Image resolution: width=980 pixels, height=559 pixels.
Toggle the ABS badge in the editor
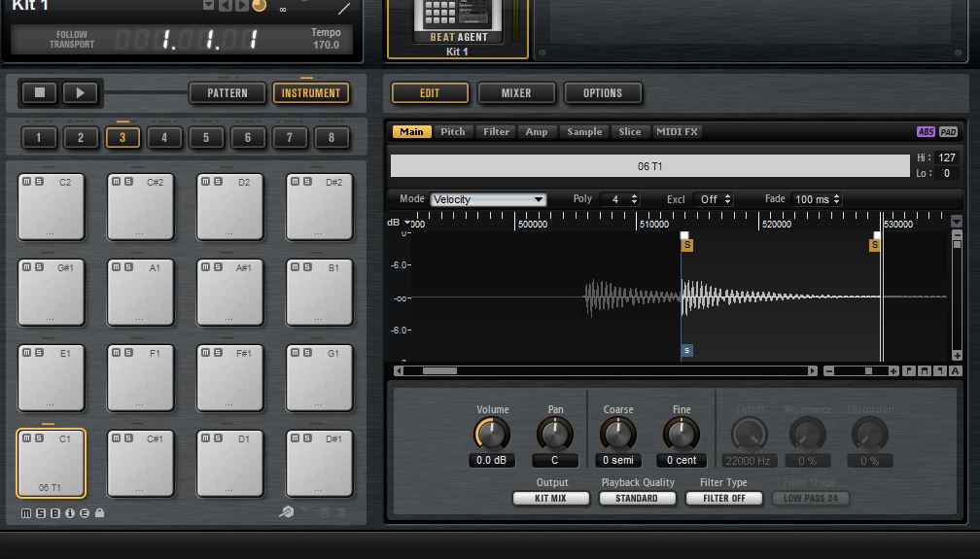click(926, 132)
